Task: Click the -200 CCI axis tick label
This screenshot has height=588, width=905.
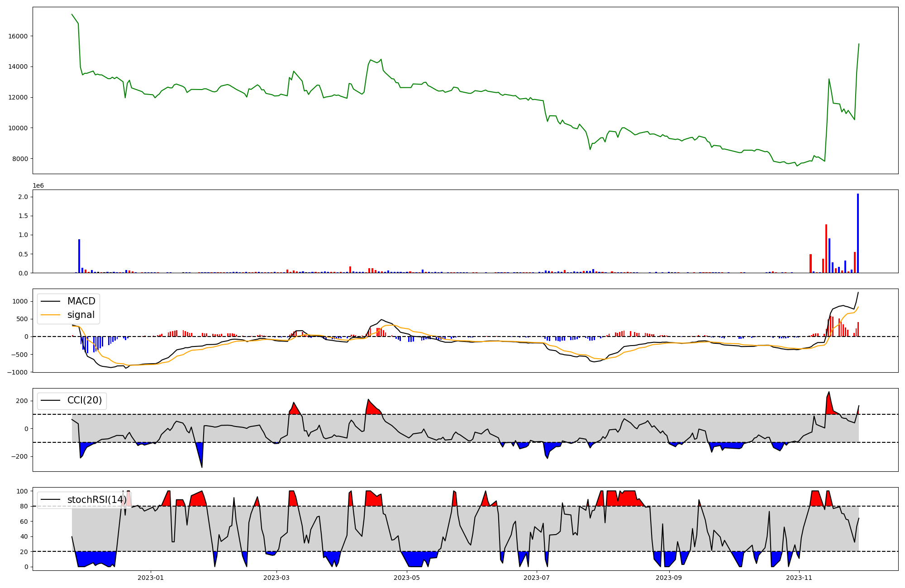Action: [20, 457]
